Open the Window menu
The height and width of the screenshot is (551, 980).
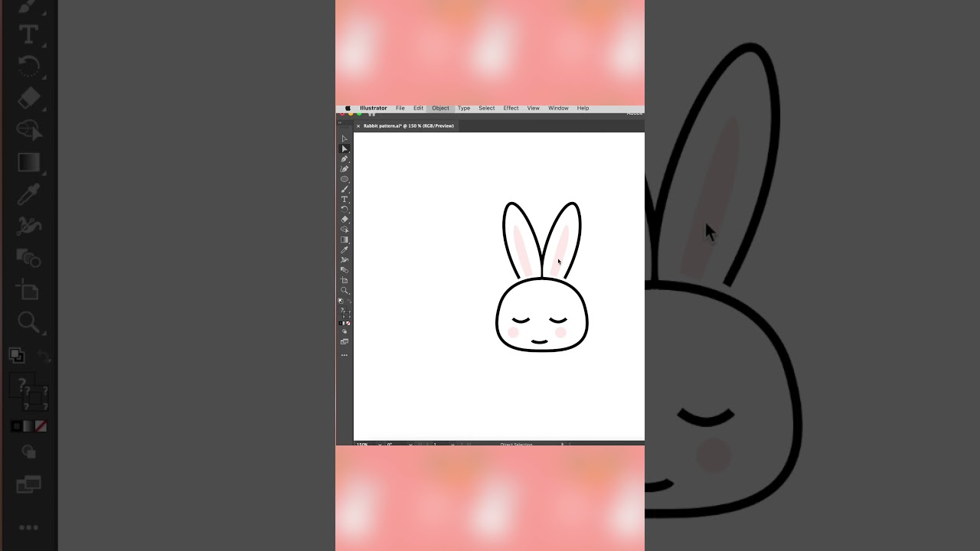(558, 108)
